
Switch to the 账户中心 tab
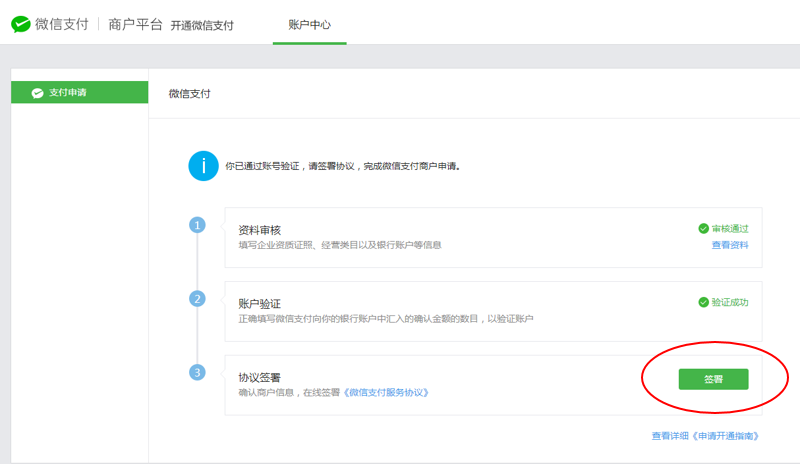point(310,25)
